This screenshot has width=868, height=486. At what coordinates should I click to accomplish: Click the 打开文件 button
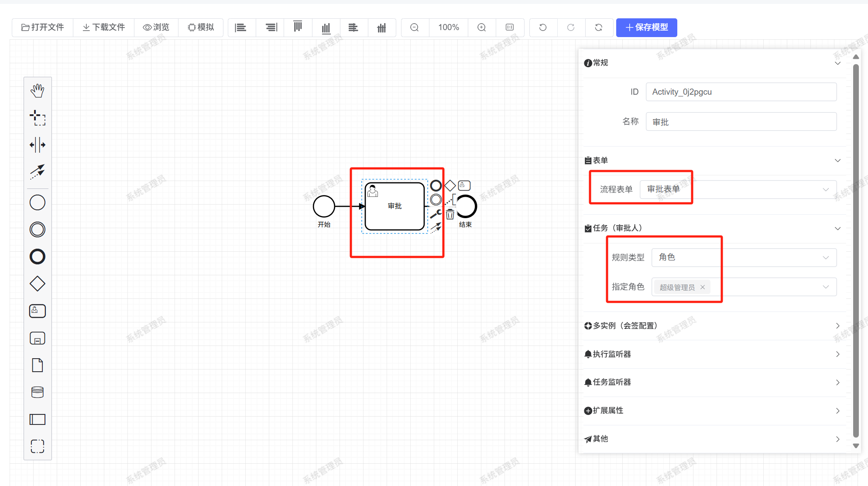(43, 27)
